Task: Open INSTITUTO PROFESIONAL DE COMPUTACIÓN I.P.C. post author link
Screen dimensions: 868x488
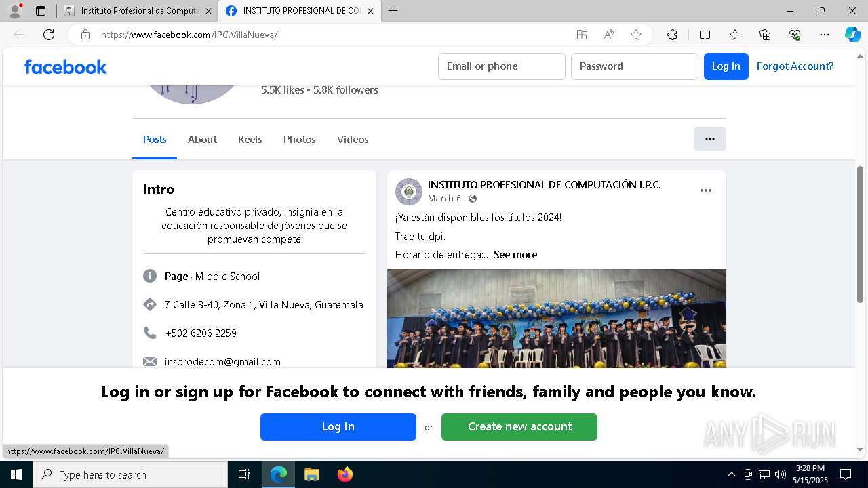Action: point(544,184)
